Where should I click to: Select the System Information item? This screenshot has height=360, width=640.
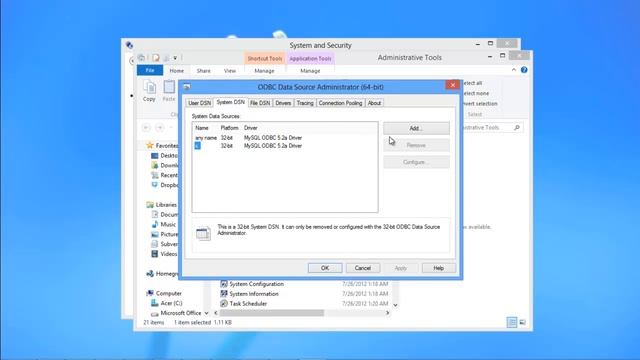point(249,294)
